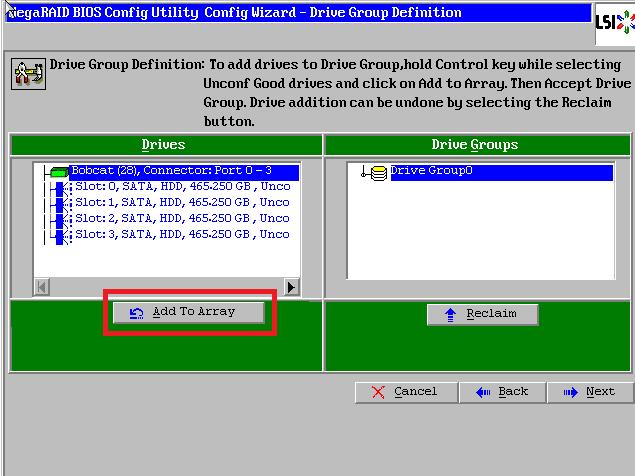Select the Bobcat (28) connector row
635x476 pixels.
point(184,172)
